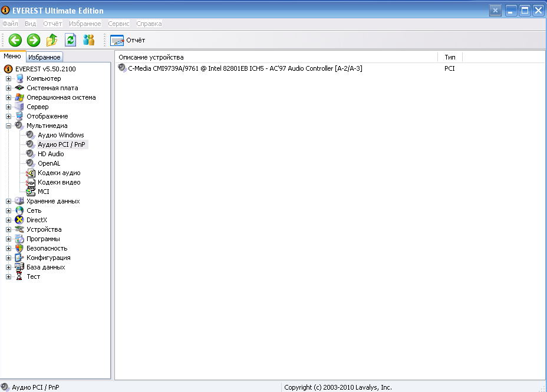The width and height of the screenshot is (547, 392).
Task: Click the Мультимедиа speaker icon
Action: point(19,125)
